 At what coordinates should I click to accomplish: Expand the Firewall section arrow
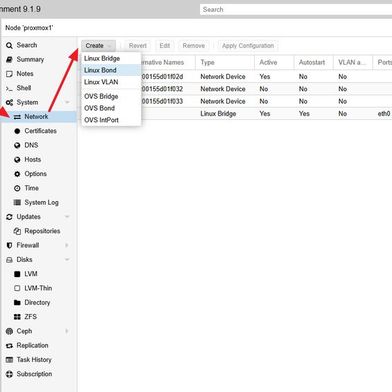coord(67,245)
